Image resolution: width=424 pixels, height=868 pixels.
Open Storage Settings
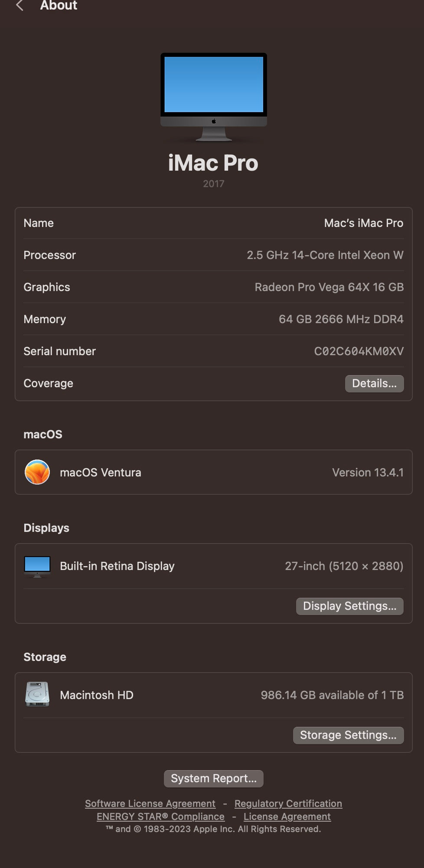(x=348, y=735)
